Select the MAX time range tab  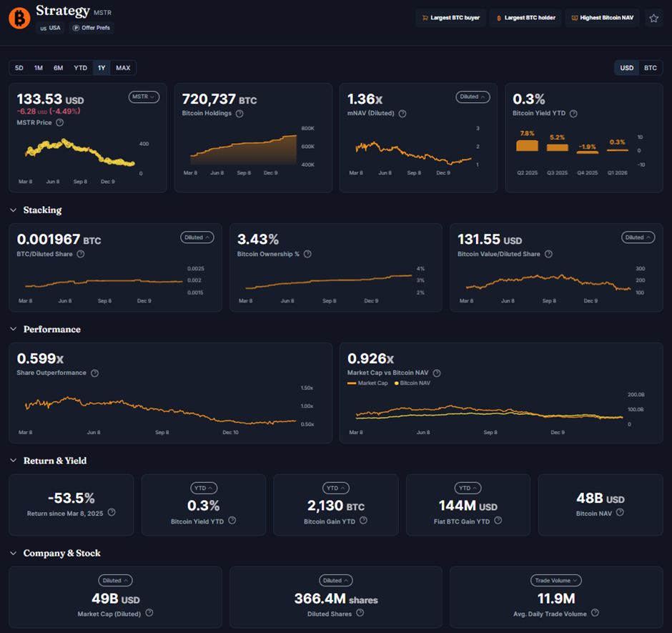coord(123,68)
